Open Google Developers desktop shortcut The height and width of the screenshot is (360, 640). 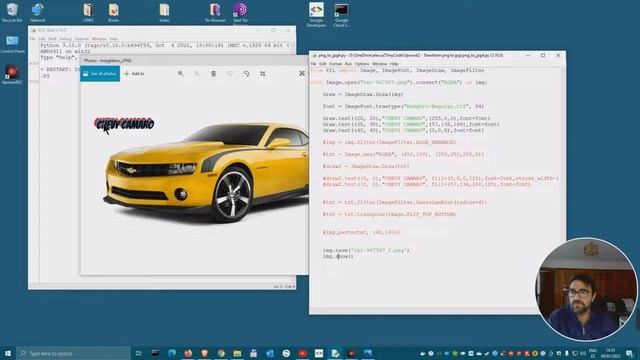[316, 15]
